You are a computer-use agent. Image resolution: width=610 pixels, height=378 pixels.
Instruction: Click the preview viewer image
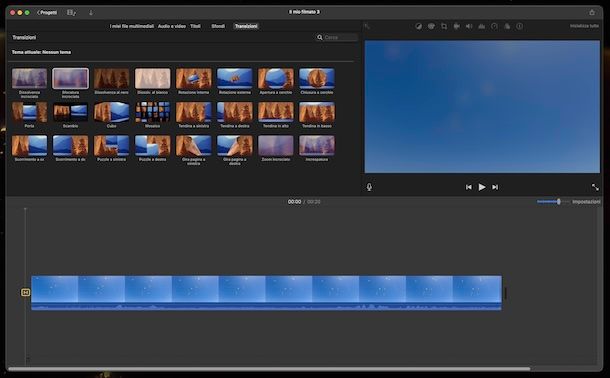point(482,107)
